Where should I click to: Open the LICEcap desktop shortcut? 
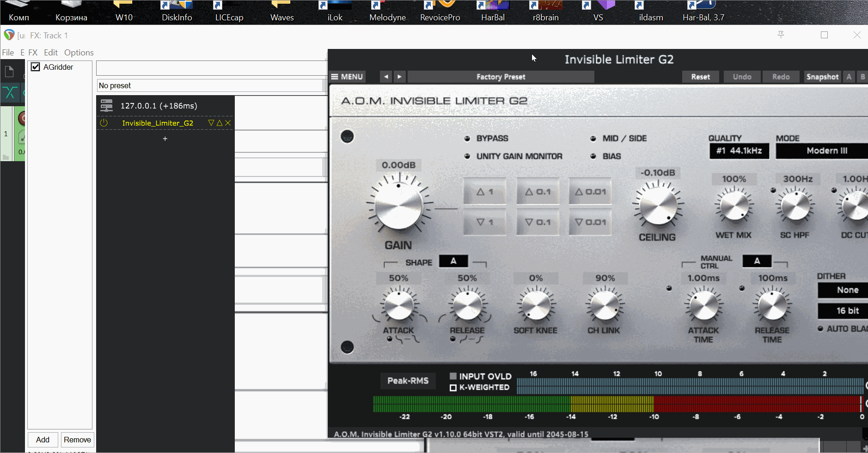pyautogui.click(x=229, y=11)
